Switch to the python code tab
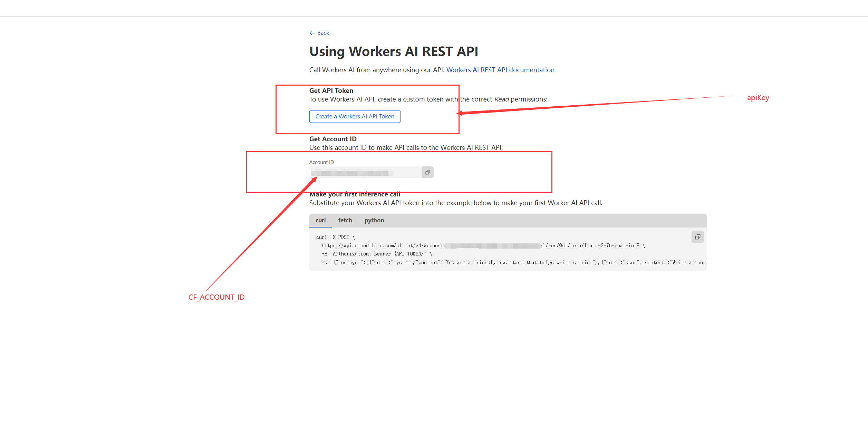Image resolution: width=868 pixels, height=435 pixels. click(x=374, y=220)
